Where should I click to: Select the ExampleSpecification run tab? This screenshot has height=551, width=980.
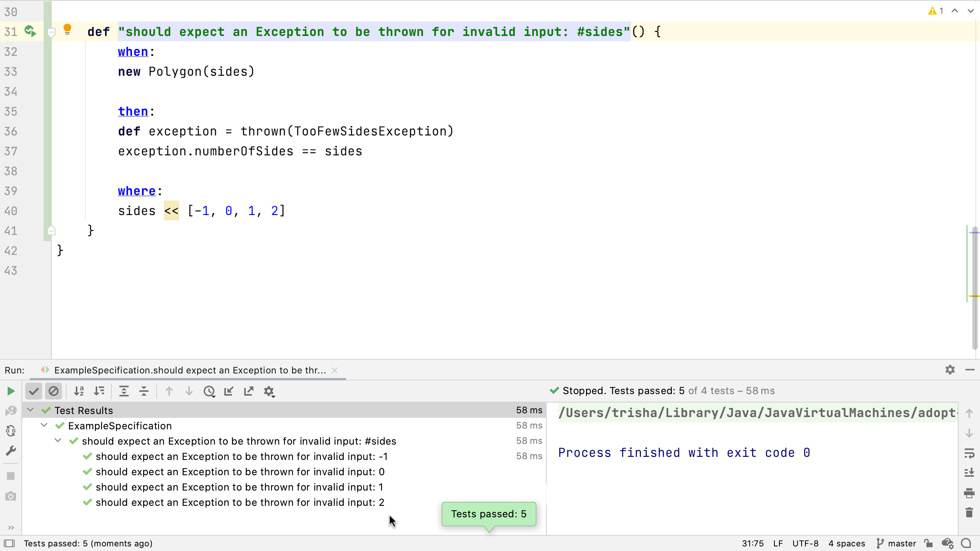coord(189,370)
